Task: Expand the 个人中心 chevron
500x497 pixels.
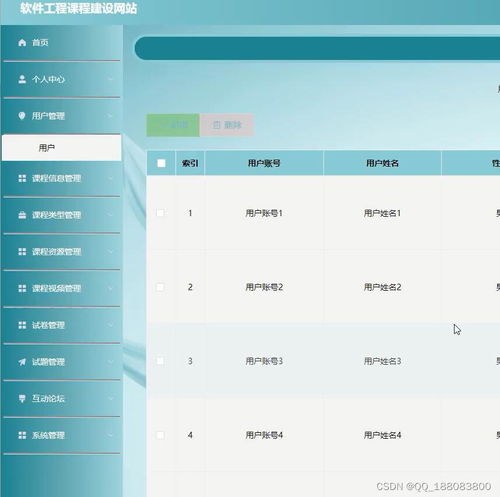Action: (110, 79)
